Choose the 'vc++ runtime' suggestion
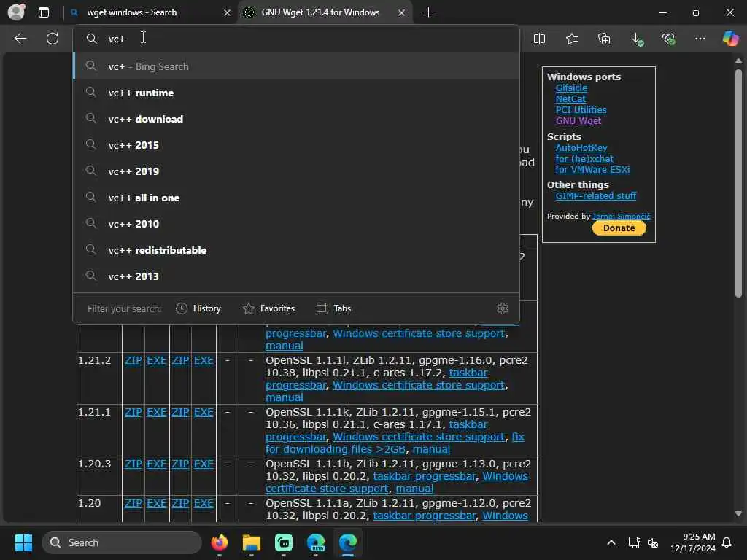 (296, 93)
